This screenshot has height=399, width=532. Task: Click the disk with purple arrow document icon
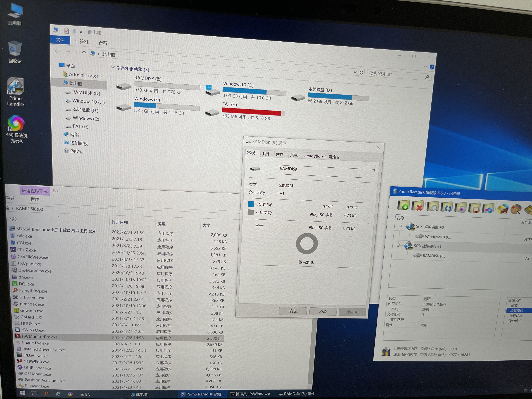coord(461,208)
